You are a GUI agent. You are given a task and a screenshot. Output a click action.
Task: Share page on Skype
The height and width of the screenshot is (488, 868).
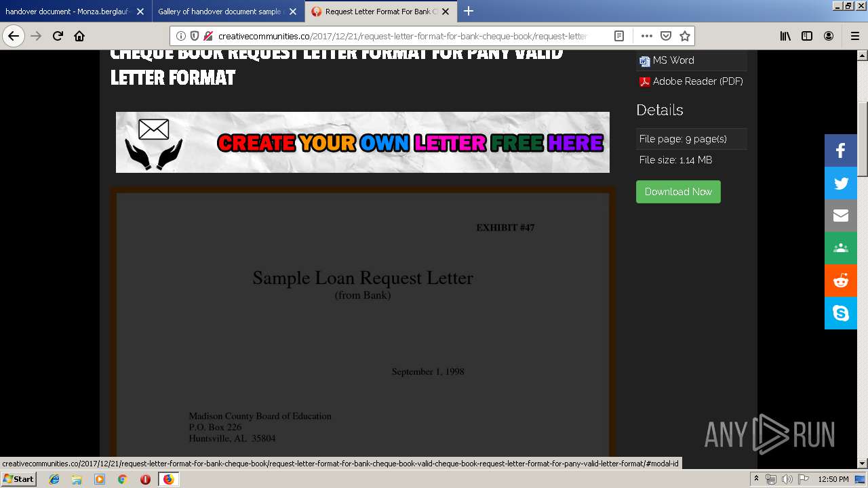pos(841,313)
